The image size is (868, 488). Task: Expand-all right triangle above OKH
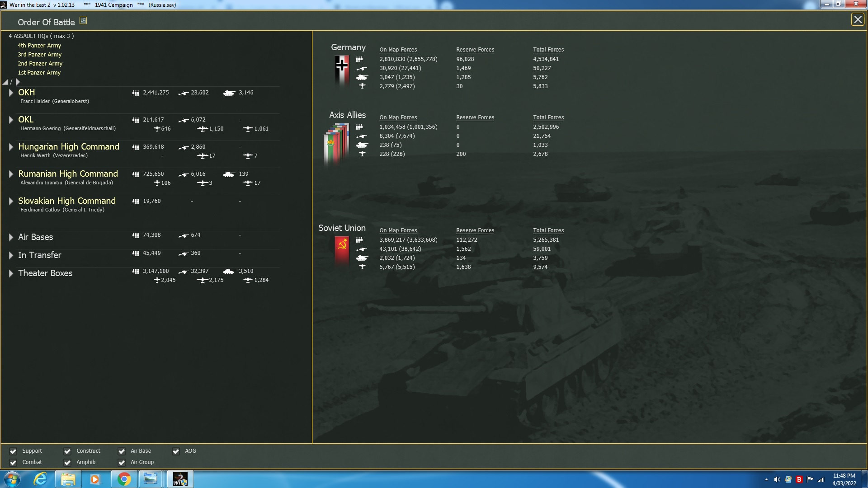pos(18,82)
